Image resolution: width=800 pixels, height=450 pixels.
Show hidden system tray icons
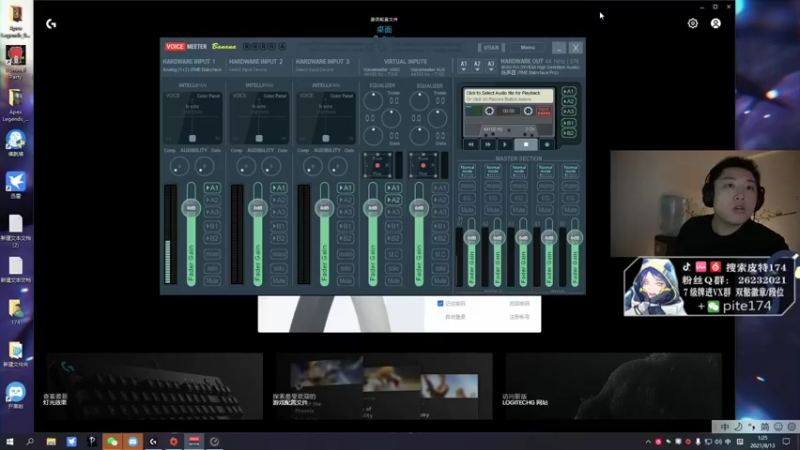click(648, 442)
